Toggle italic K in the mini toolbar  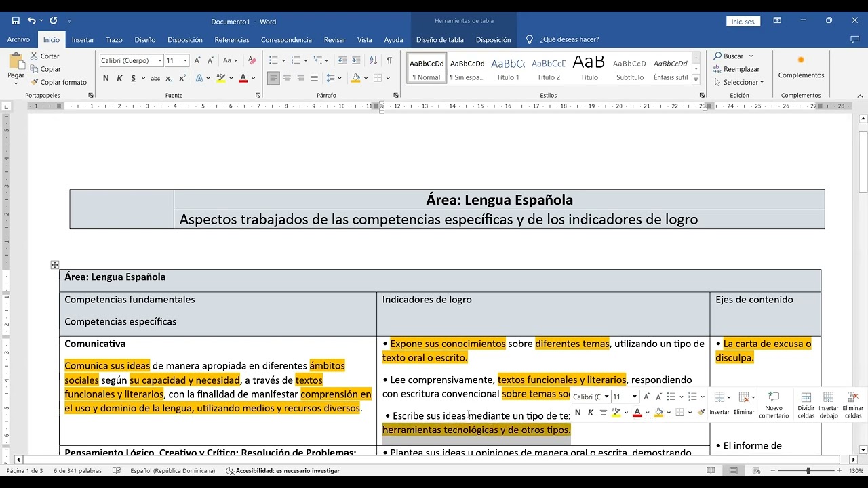590,412
